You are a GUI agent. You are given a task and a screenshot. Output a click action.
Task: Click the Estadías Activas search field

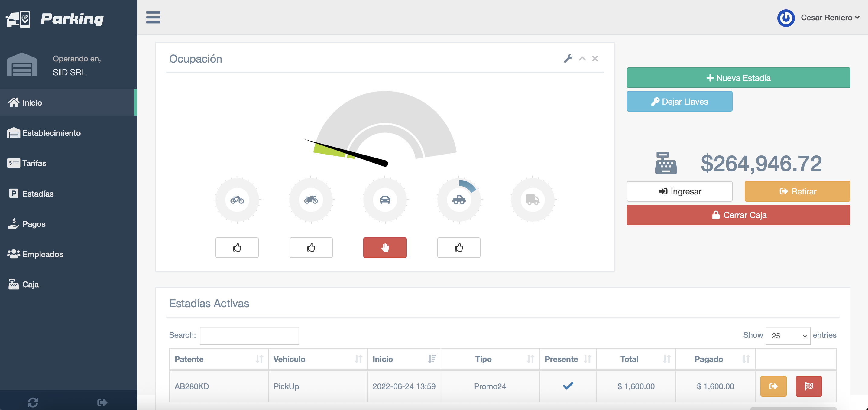click(x=249, y=336)
